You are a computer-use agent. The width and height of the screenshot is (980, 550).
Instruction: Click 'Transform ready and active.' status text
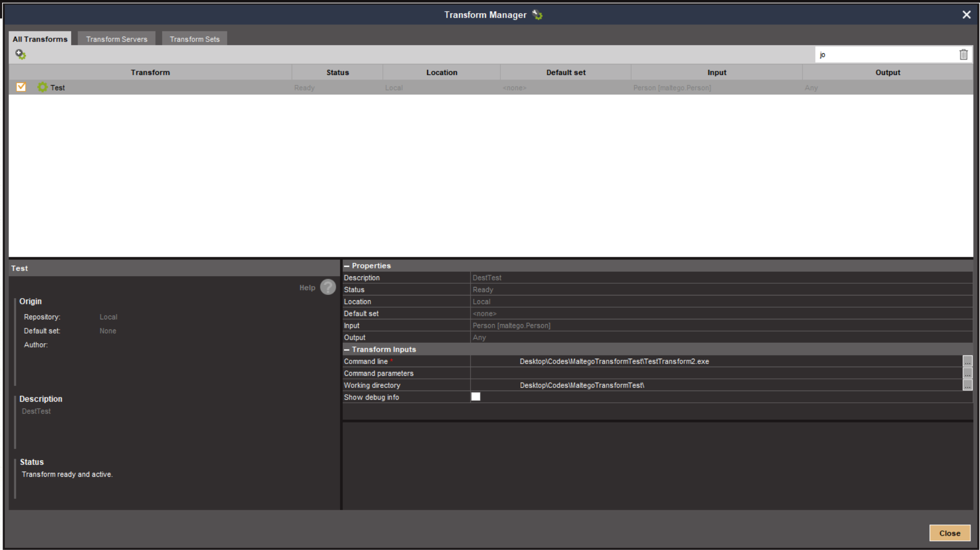point(67,475)
